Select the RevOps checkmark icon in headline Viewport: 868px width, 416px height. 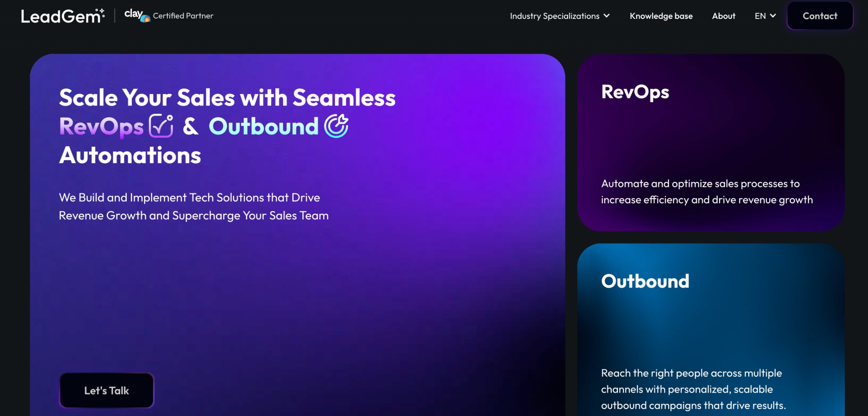pos(161,126)
